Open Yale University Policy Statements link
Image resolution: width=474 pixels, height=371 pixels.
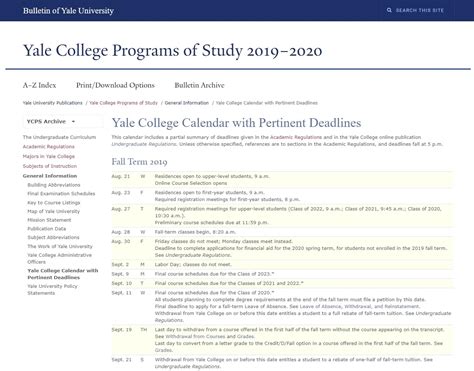pyautogui.click(x=52, y=290)
